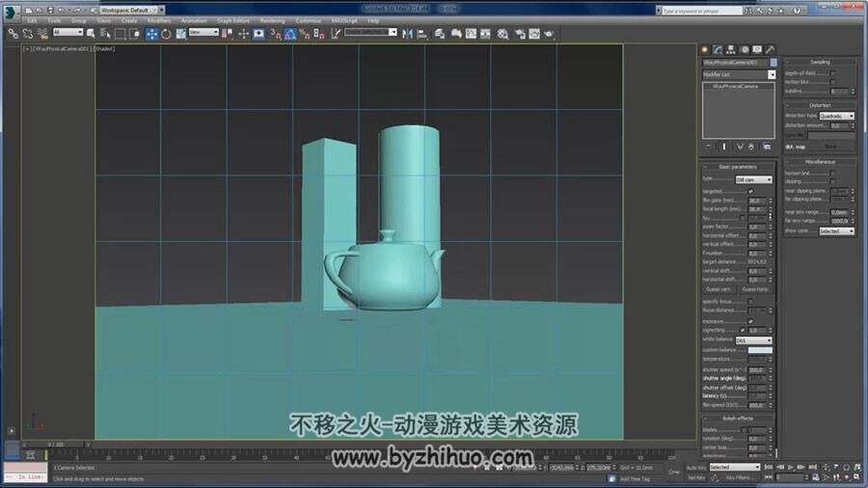Select the Link tool in main toolbar
The width and height of the screenshot is (868, 488).
pyautogui.click(x=14, y=34)
